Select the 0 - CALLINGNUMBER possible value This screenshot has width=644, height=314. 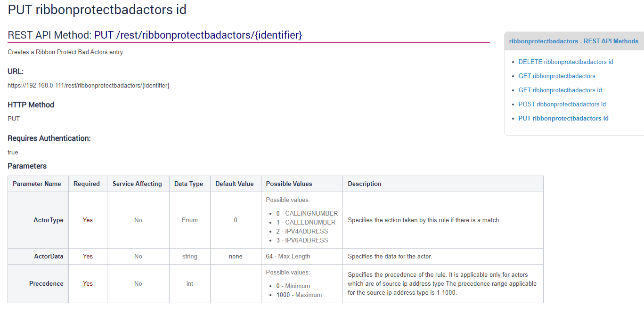pyautogui.click(x=306, y=213)
